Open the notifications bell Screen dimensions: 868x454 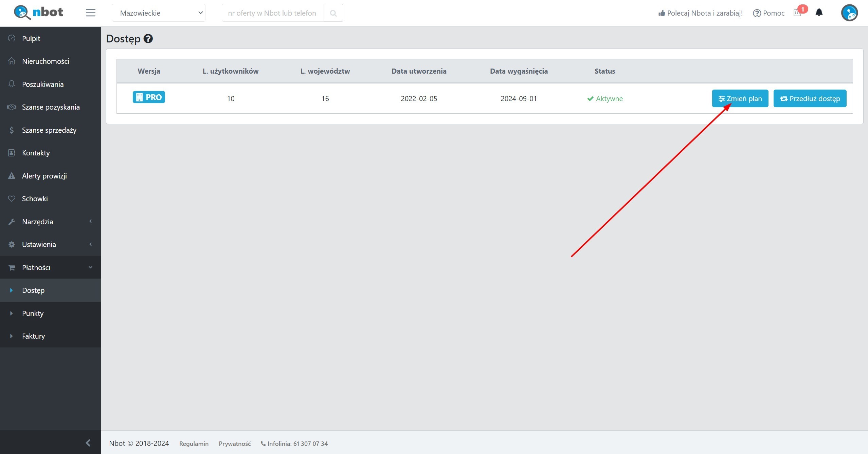tap(819, 13)
